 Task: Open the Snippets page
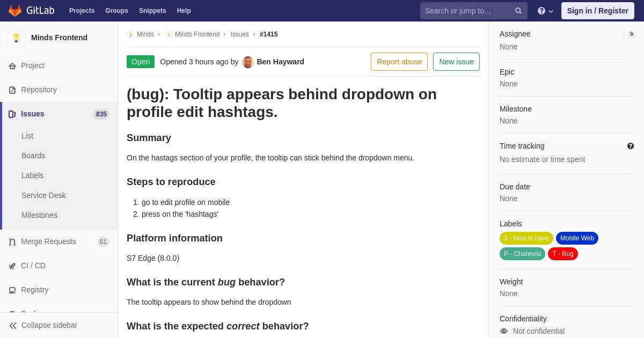pyautogui.click(x=152, y=11)
